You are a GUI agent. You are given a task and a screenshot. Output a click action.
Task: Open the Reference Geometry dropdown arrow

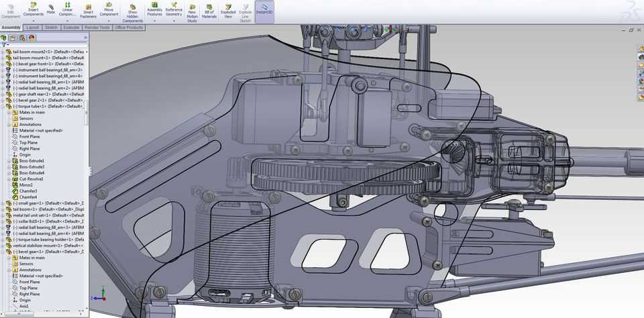click(x=174, y=21)
